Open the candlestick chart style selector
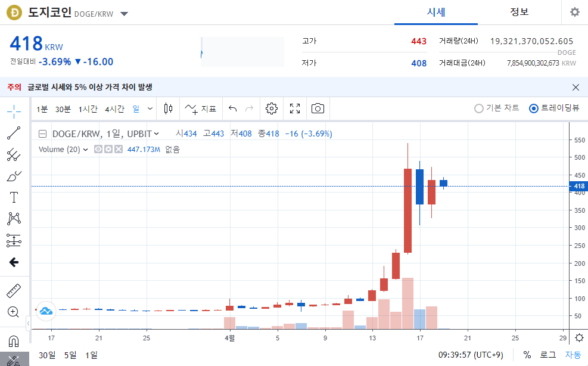The width and height of the screenshot is (588, 366). 169,109
